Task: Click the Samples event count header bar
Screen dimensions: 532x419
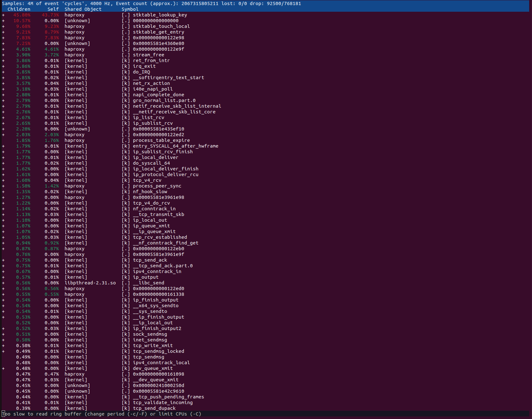Action: pyautogui.click(x=127, y=3)
